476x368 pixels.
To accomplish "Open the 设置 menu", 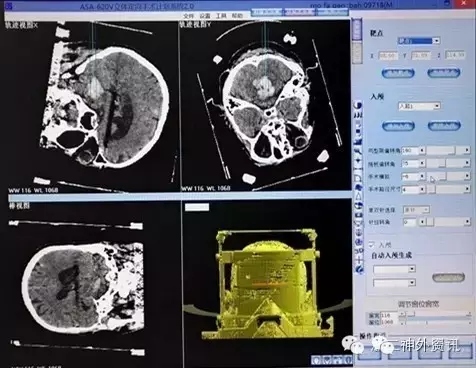I will (x=205, y=16).
